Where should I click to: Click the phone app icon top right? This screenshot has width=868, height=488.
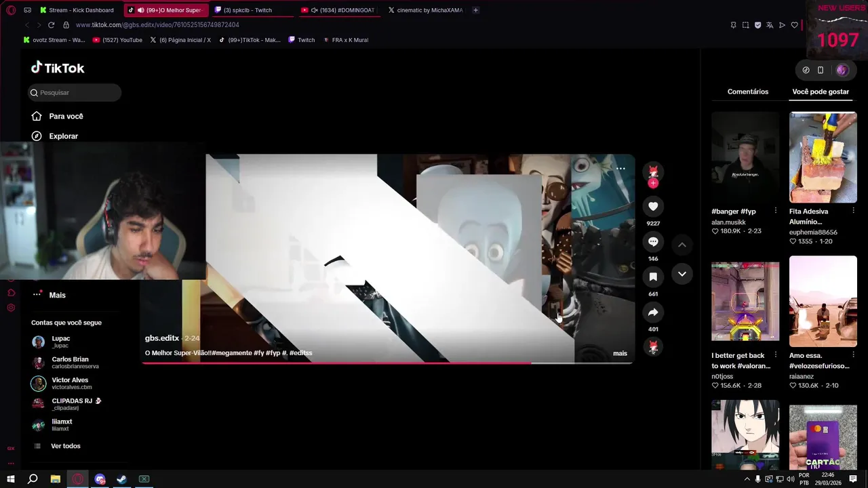(821, 70)
